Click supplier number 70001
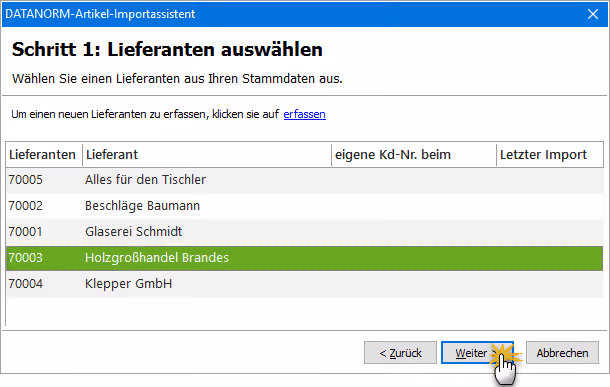This screenshot has height=387, width=610. click(x=26, y=232)
